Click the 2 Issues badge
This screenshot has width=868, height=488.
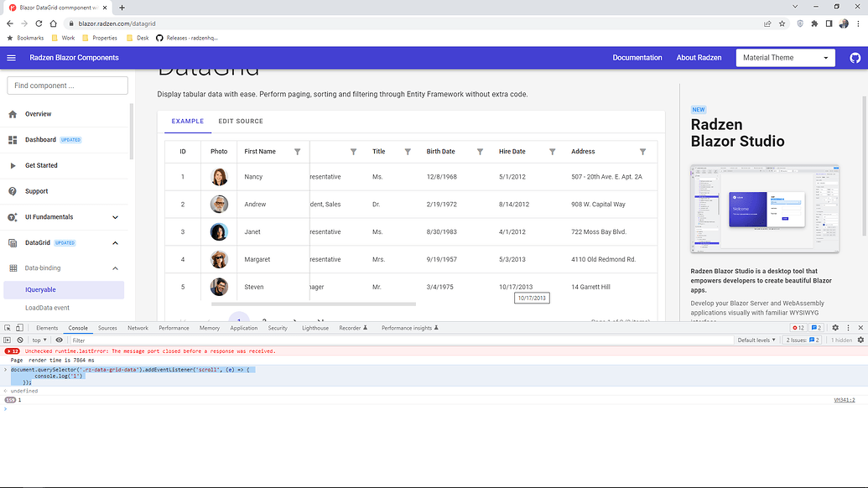point(803,340)
